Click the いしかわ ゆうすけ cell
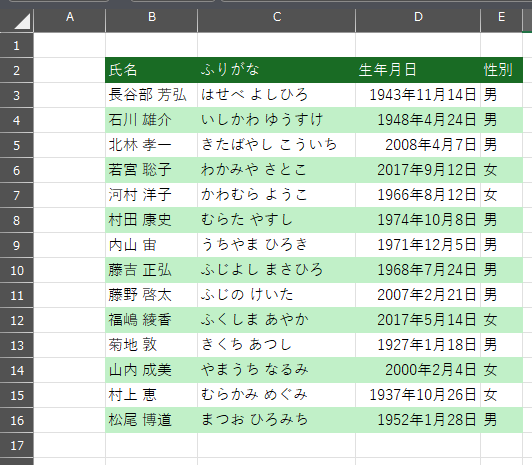 coord(277,120)
